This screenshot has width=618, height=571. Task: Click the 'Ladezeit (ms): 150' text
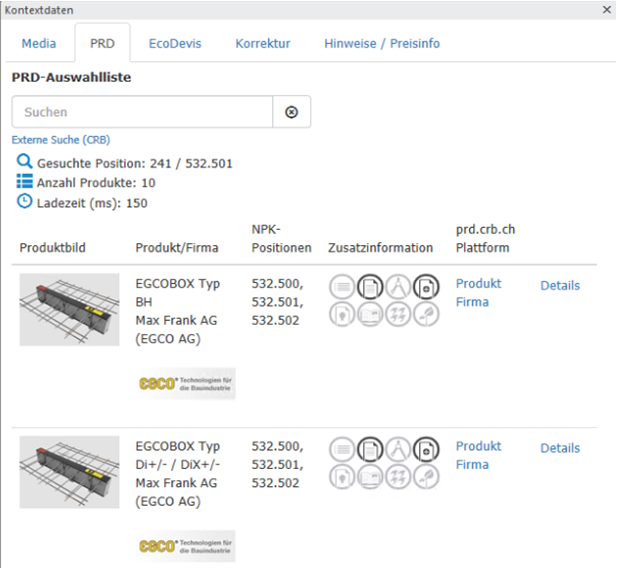pyautogui.click(x=92, y=203)
